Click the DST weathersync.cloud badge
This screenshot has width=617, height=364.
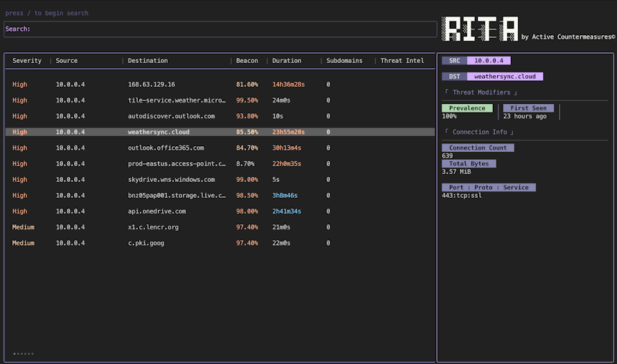coord(492,76)
